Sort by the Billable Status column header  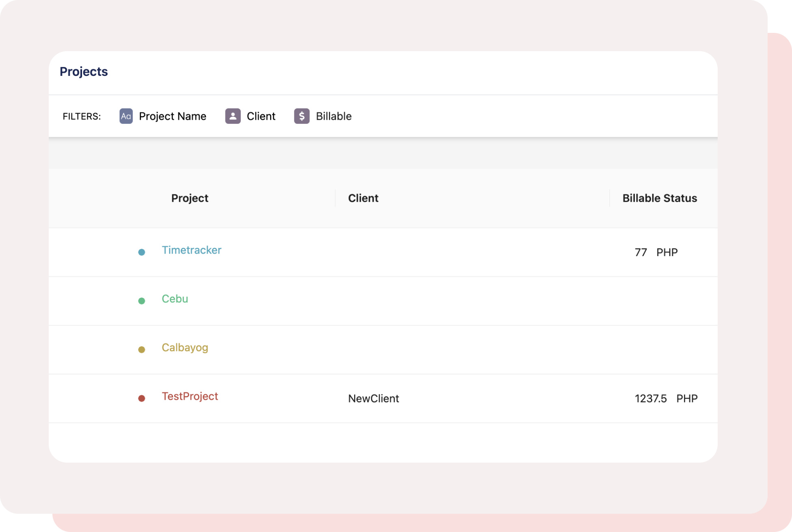point(660,198)
